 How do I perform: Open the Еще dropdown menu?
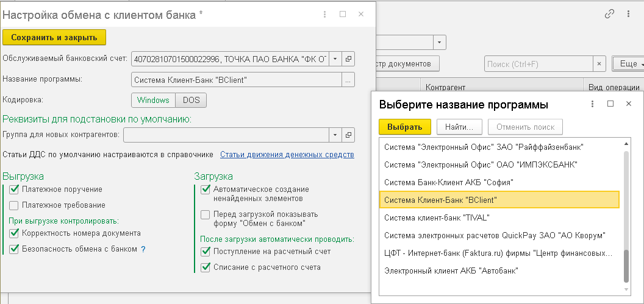(628, 63)
